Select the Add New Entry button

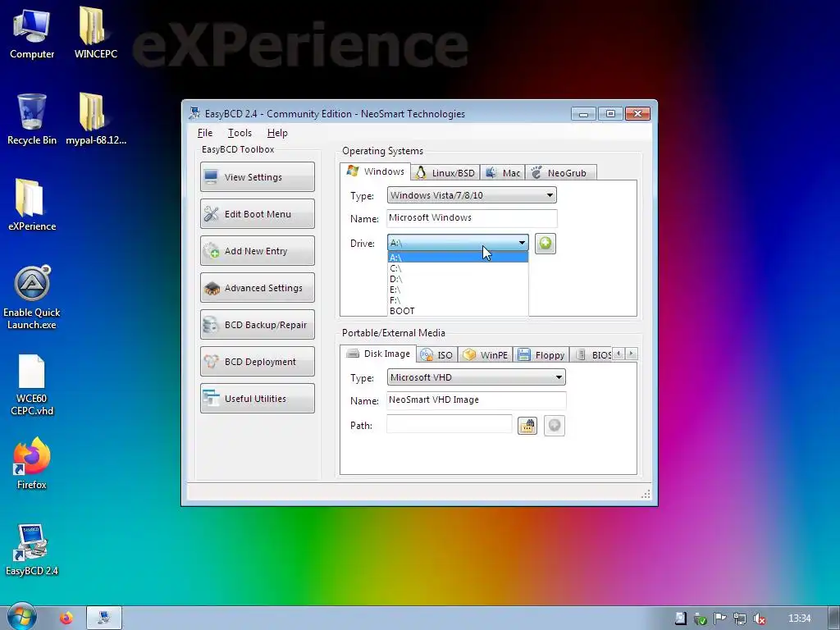(x=257, y=251)
